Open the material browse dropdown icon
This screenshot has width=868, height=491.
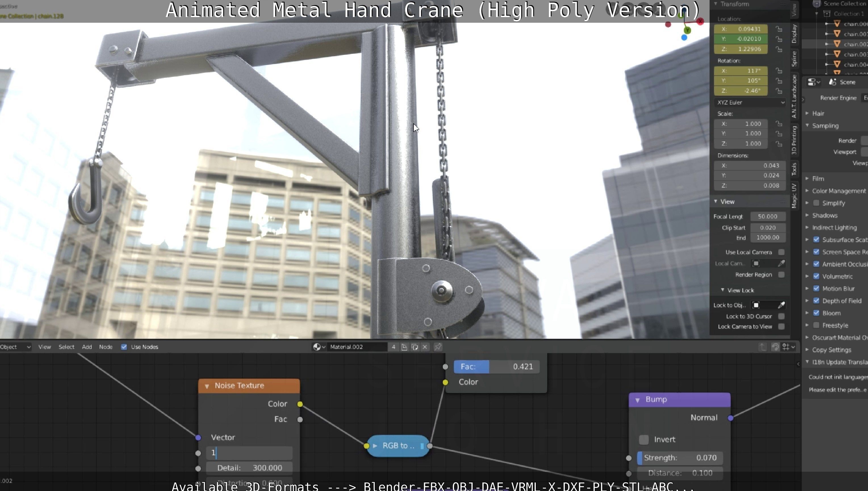coord(319,347)
